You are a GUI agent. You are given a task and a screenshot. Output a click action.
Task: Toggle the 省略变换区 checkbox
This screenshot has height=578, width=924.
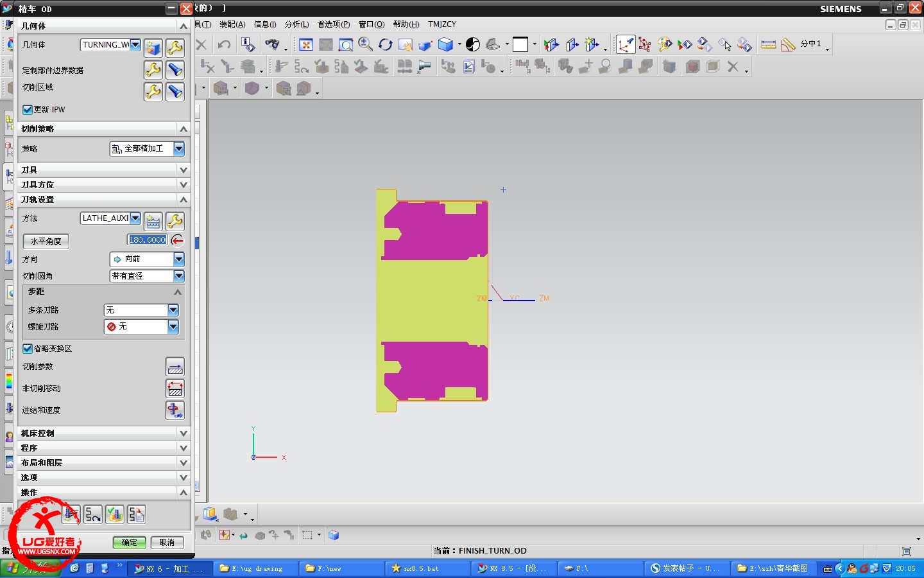[28, 349]
